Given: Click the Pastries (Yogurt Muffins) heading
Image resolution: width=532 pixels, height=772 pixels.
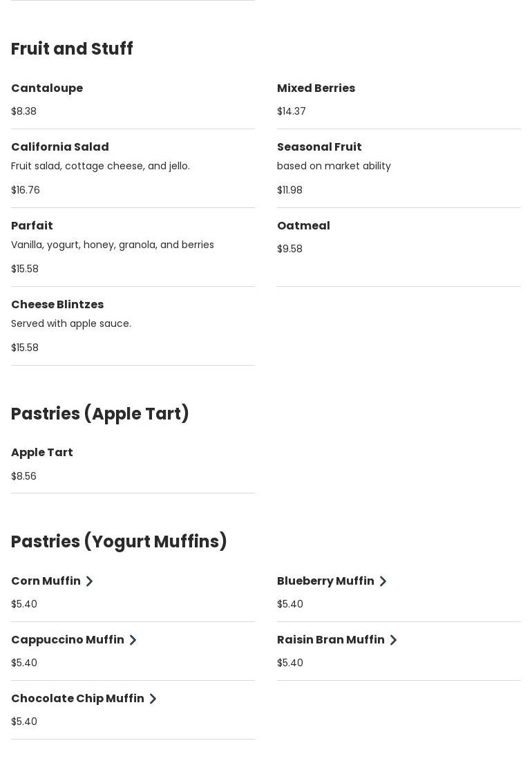Looking at the screenshot, I should pos(119,542).
